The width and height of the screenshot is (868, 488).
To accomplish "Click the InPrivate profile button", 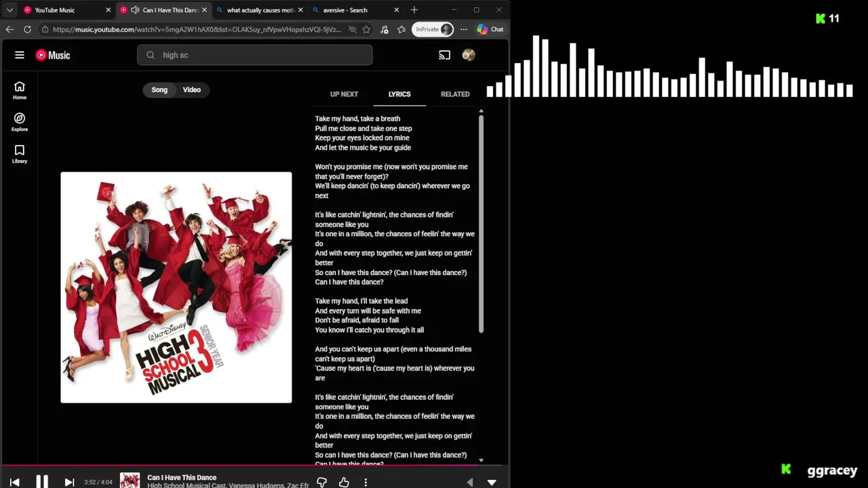I will (434, 29).
